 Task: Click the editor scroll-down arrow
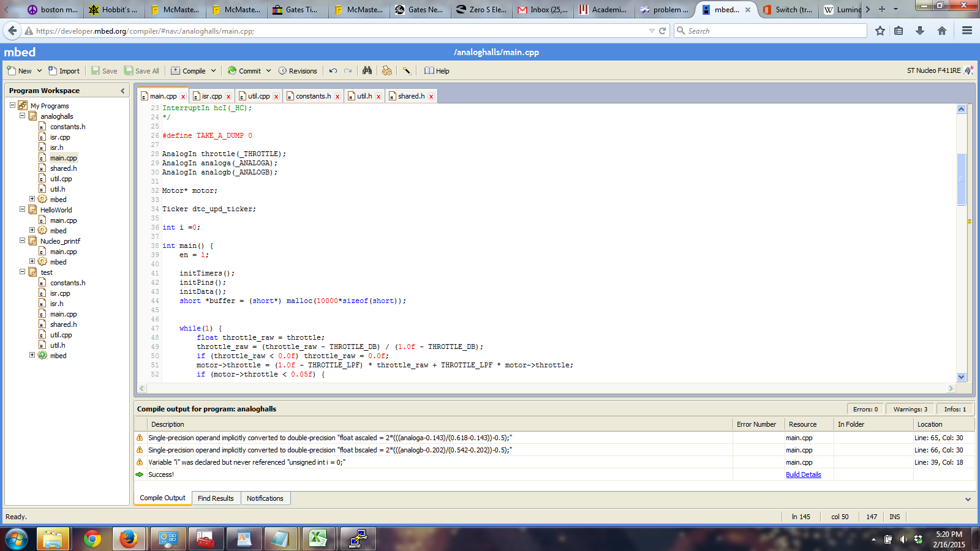(961, 377)
